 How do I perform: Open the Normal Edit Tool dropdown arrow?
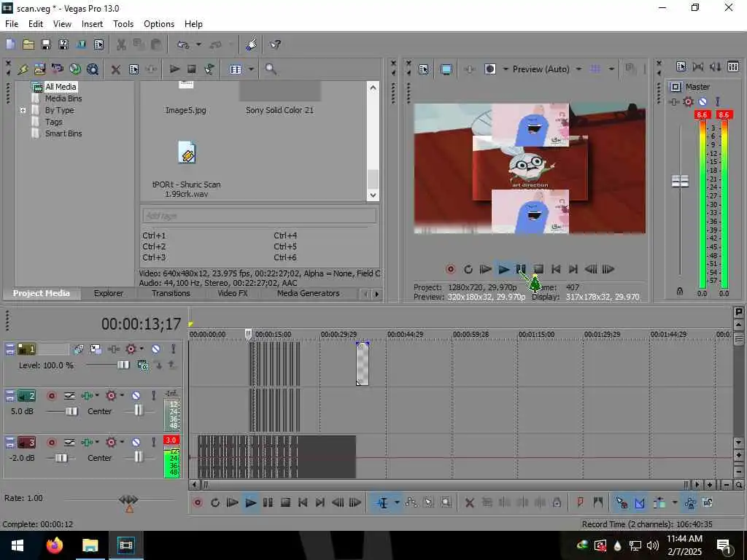click(x=396, y=502)
